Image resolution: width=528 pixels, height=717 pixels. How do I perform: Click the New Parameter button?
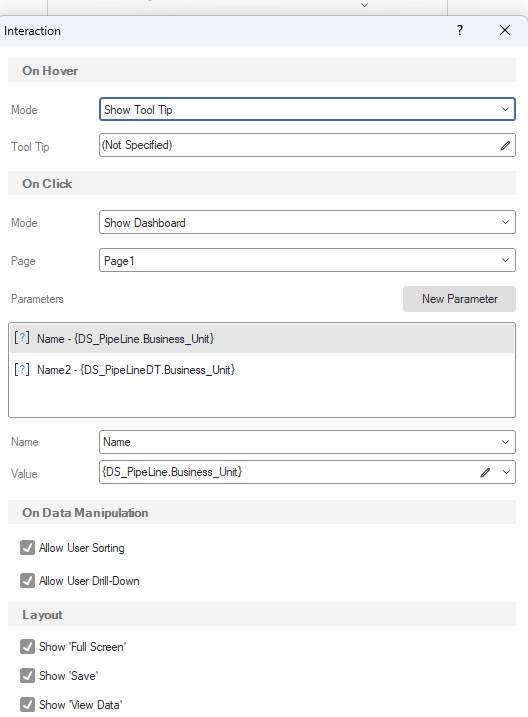pos(459,299)
